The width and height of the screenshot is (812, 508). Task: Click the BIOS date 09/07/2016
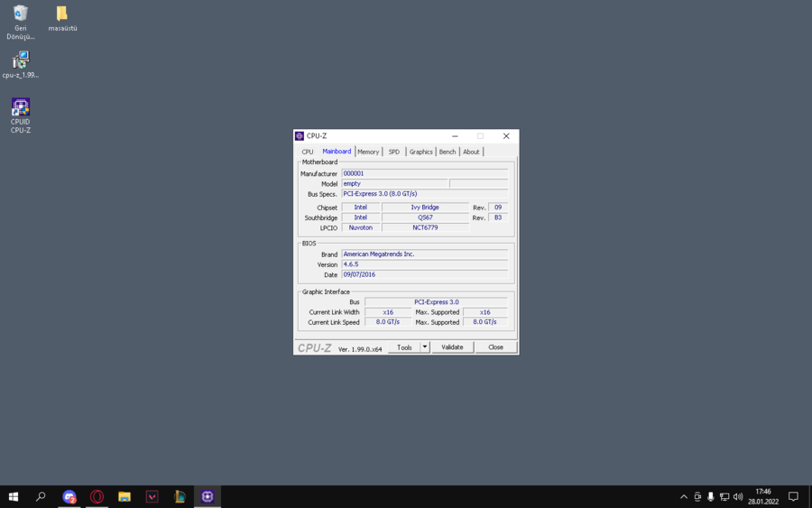click(x=425, y=274)
